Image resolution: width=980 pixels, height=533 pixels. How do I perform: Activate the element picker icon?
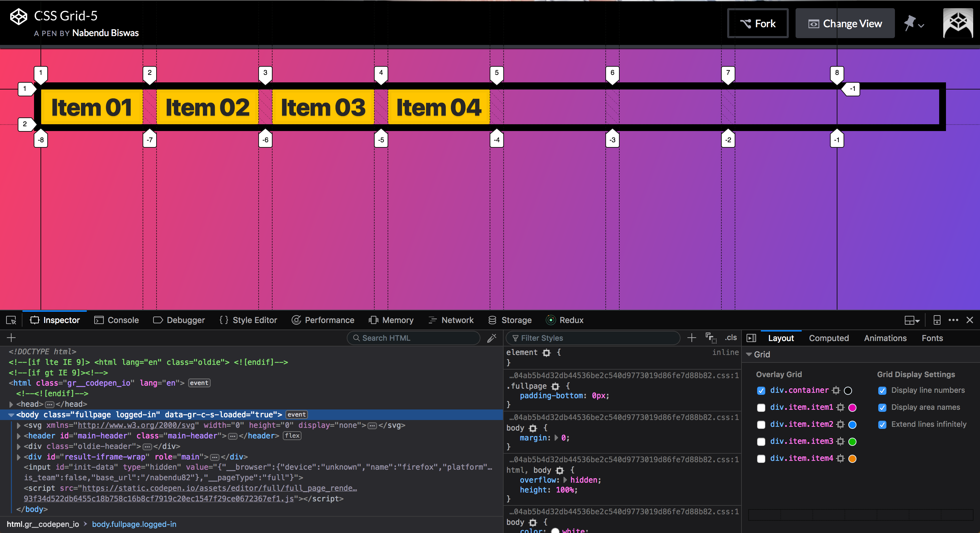click(x=11, y=320)
